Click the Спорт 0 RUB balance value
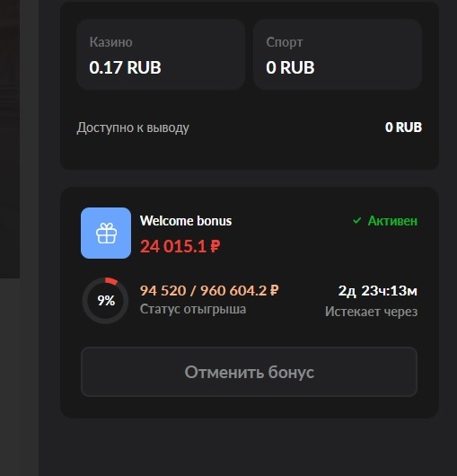Viewport: 457px width, 476px height. [x=290, y=67]
